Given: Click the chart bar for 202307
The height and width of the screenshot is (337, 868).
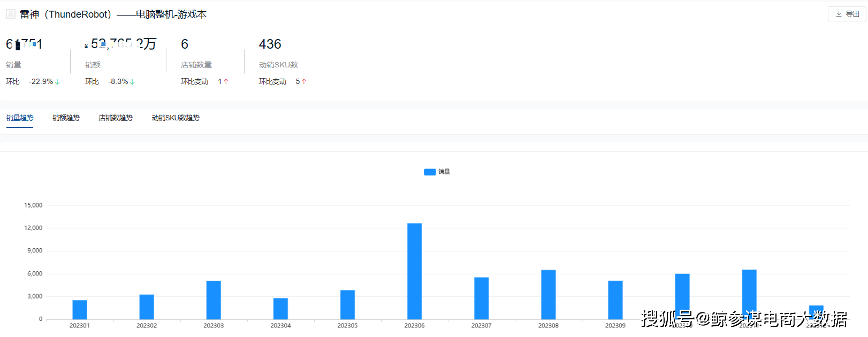Looking at the screenshot, I should click(x=482, y=298).
